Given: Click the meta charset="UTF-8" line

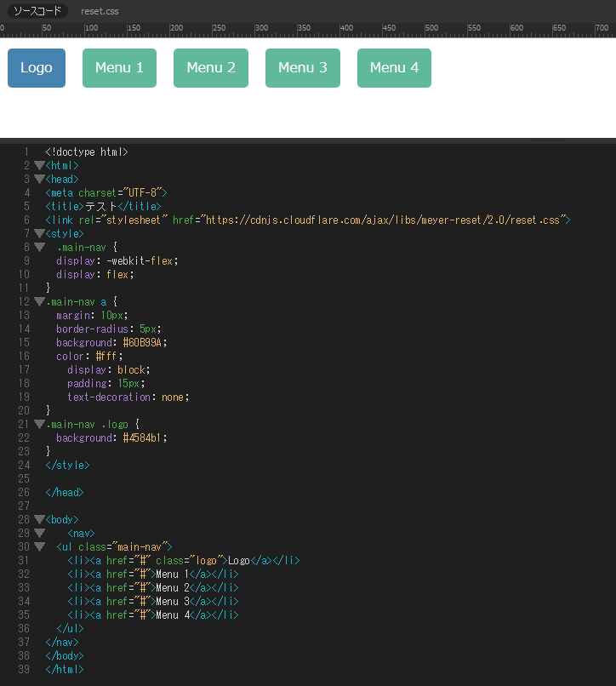Looking at the screenshot, I should 106,192.
